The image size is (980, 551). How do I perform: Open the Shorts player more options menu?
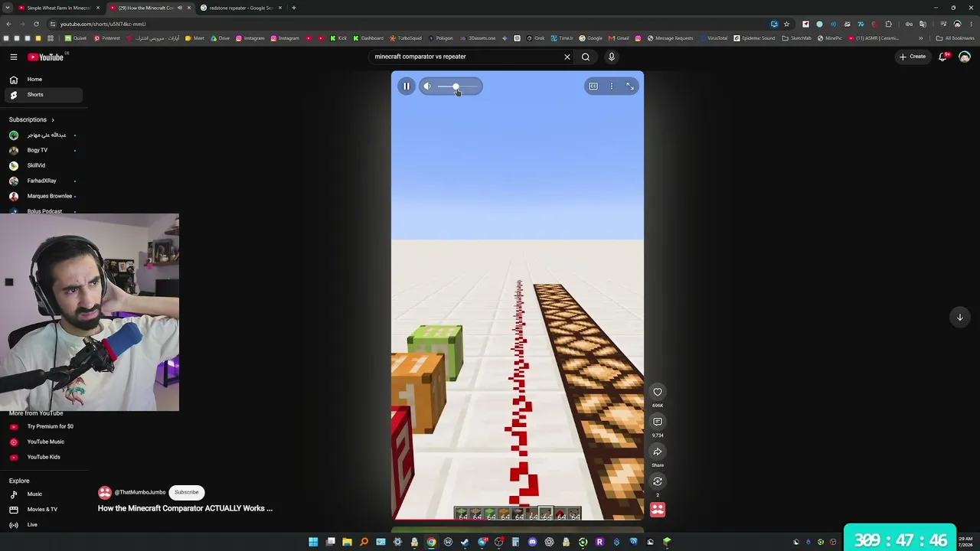[612, 86]
